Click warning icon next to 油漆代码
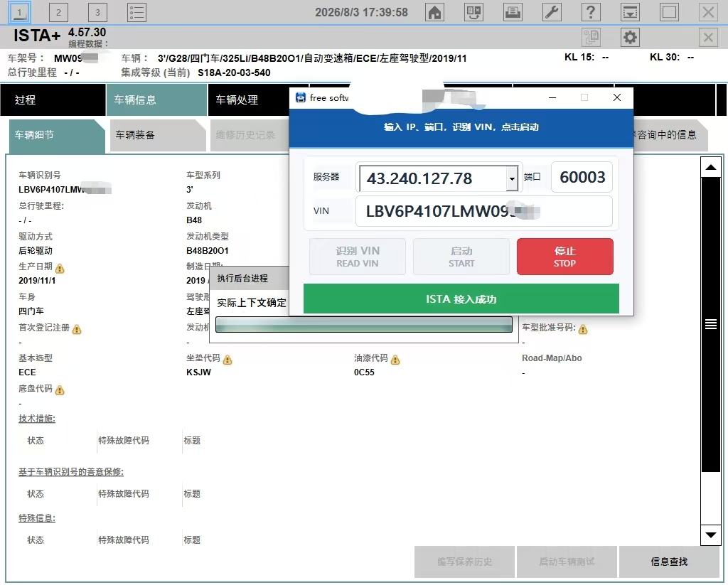728x585 pixels. click(395, 360)
